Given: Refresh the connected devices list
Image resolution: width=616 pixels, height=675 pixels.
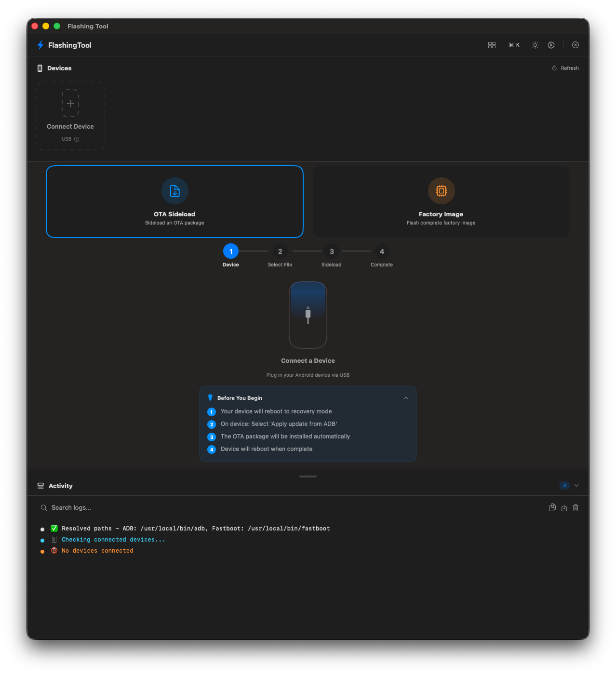Looking at the screenshot, I should click(565, 68).
